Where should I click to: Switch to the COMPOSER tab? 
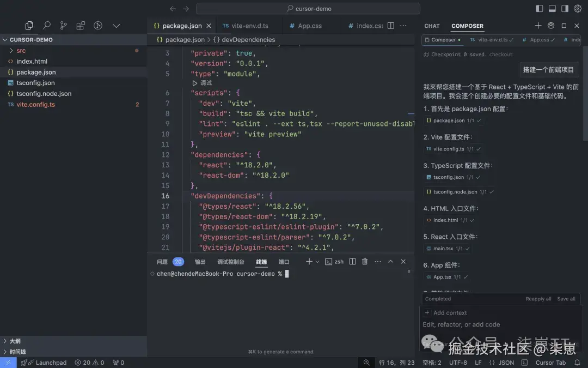pos(467,26)
